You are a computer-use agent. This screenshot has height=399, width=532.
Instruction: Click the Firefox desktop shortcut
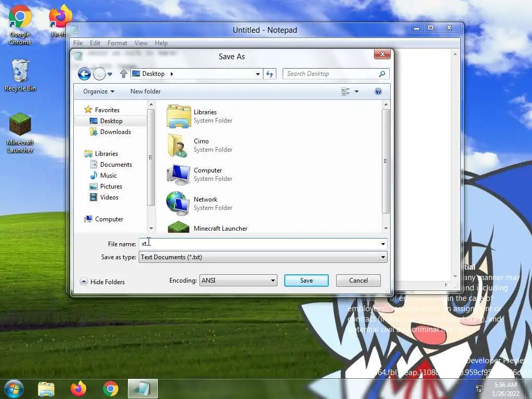(59, 21)
